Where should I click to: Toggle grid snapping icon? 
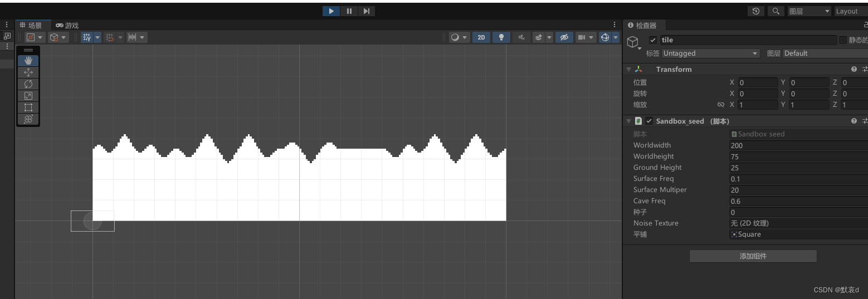(110, 37)
